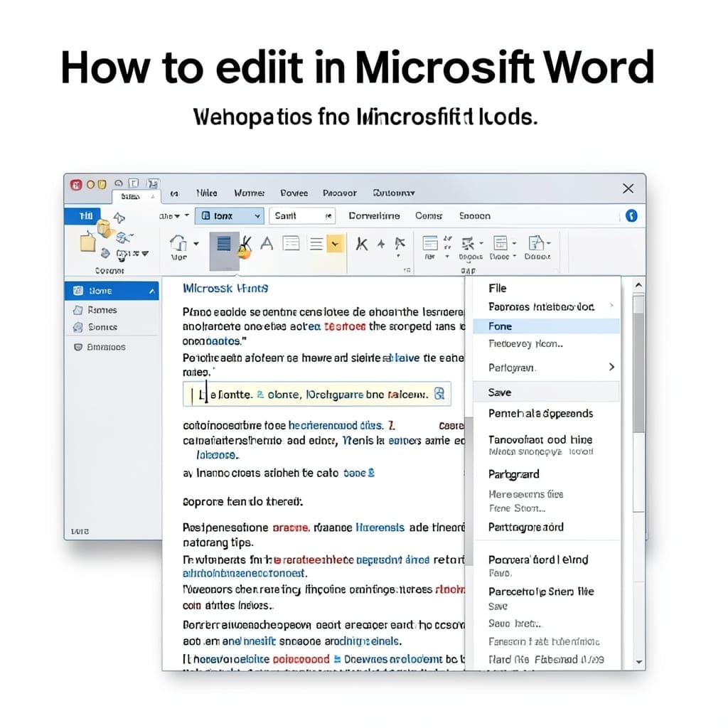Click the Home sidebar icon
This screenshot has width=728, height=728.
point(78,291)
